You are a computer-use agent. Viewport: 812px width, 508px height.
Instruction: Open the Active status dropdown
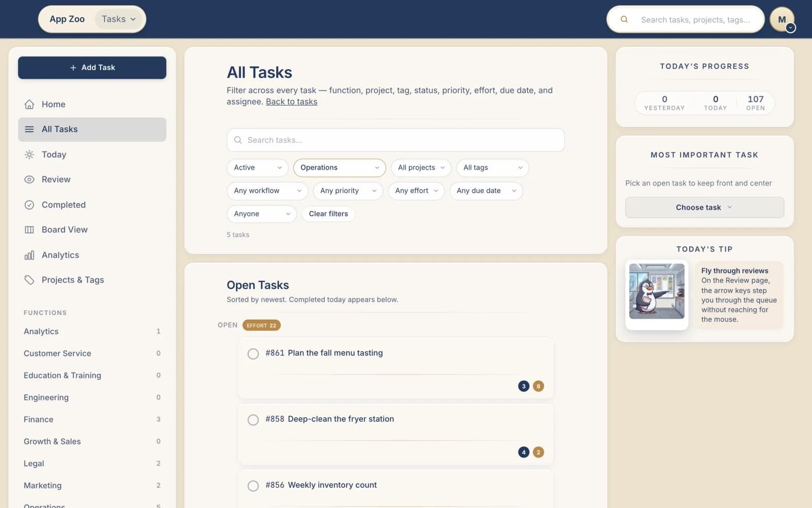click(257, 168)
